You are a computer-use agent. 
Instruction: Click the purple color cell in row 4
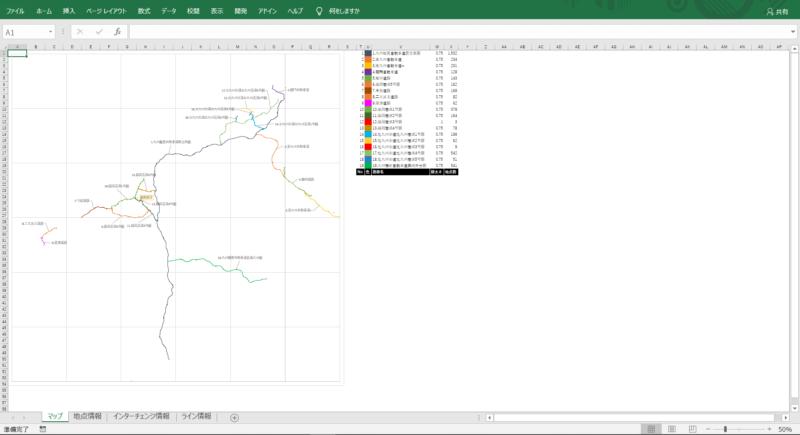368,72
